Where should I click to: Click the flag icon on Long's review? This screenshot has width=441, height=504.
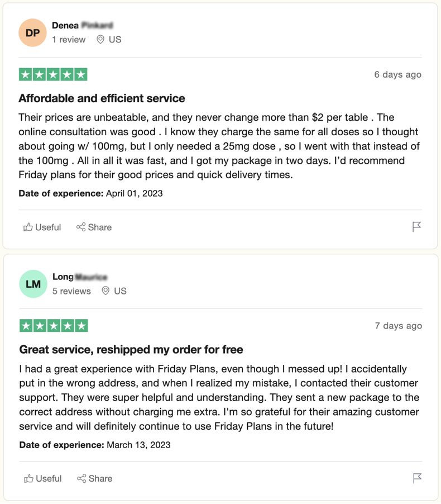coord(416,478)
